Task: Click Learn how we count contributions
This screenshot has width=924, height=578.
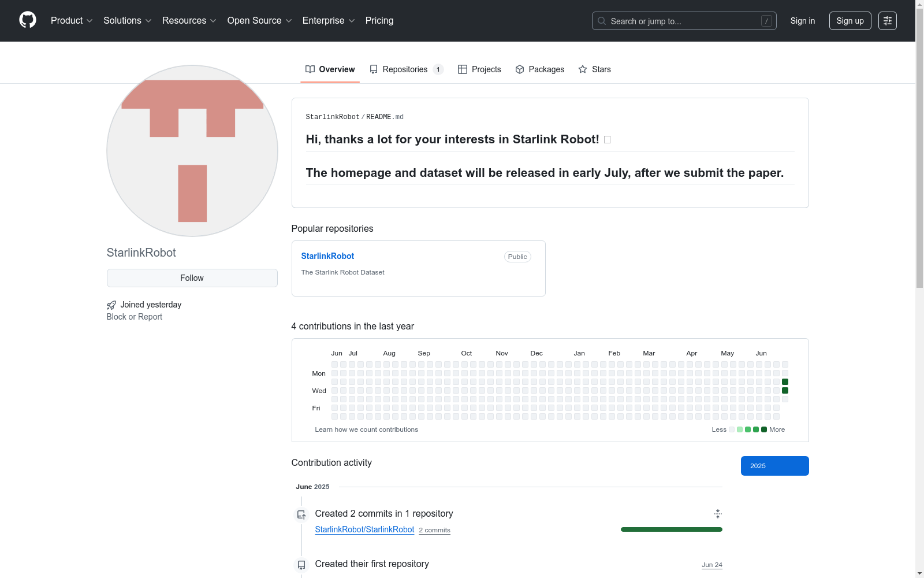Action: 366,429
